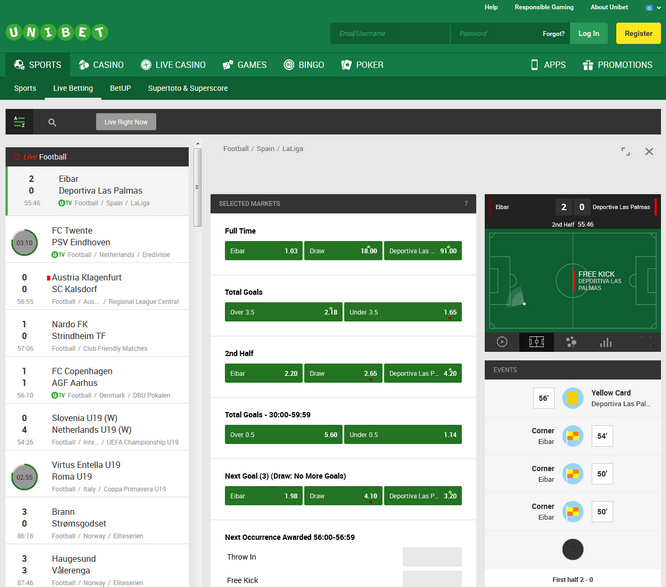Image resolution: width=666 pixels, height=587 pixels.
Task: Open the APPS menu item
Action: (x=548, y=65)
